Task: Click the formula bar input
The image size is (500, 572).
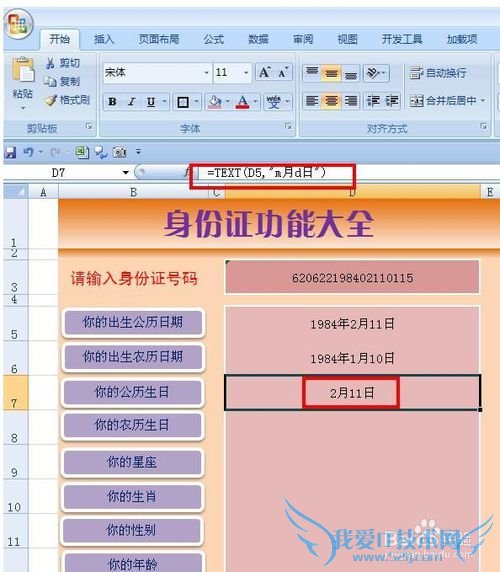Action: coord(348,173)
